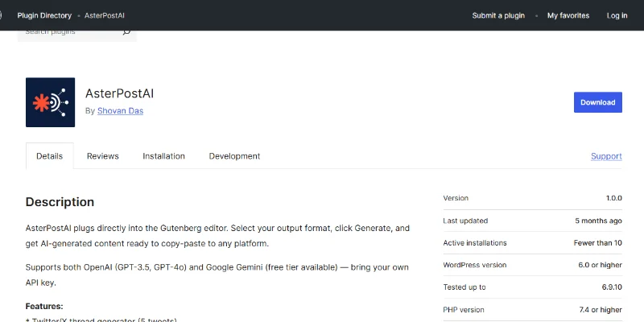Click the '6.0 or higher' value
Viewport: 644px width, 322px height.
[x=600, y=265]
